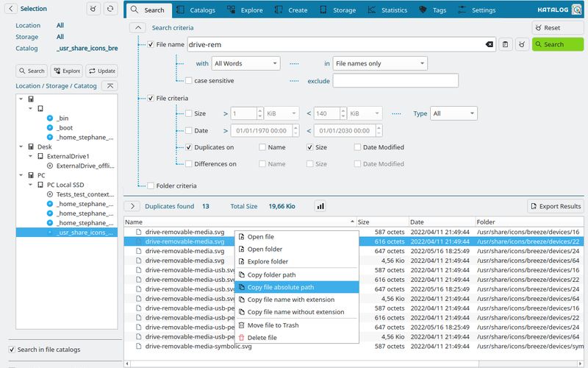Click the reset selection icon beside Selection
Image resolution: width=588 pixels, height=368 pixels.
pos(93,9)
